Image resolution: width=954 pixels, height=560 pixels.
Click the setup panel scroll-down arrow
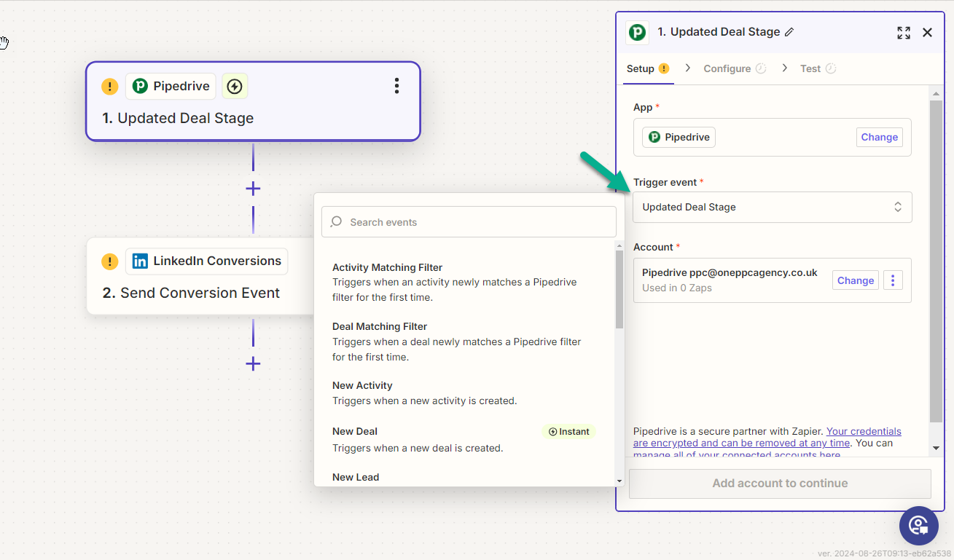coord(936,447)
